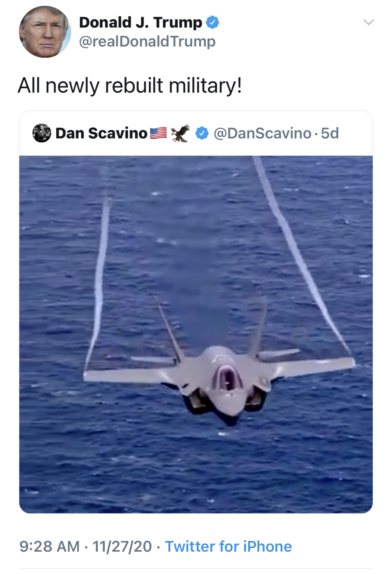Open the quoted tweet's 5d timestamp
Viewport: 392px width, 574px height.
[330, 133]
